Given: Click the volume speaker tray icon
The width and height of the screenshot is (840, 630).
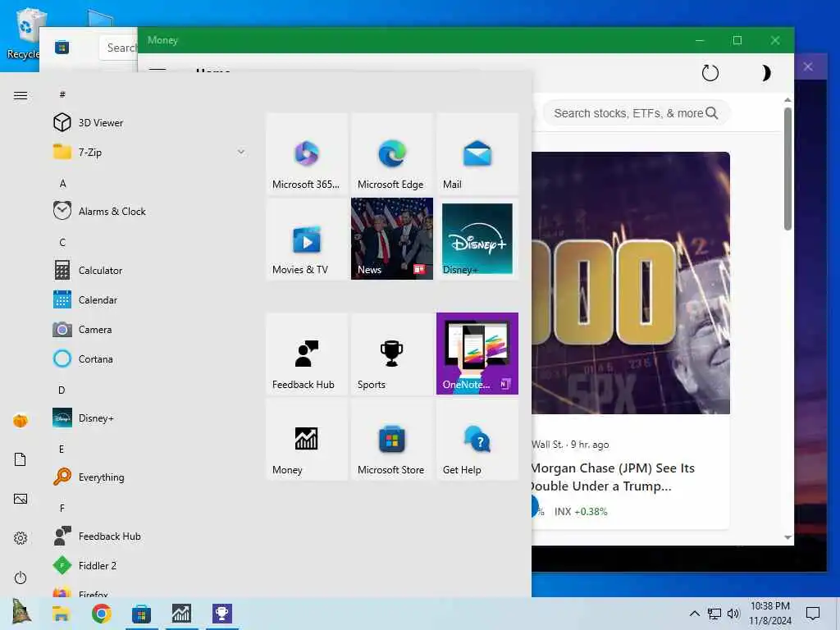Looking at the screenshot, I should (733, 614).
